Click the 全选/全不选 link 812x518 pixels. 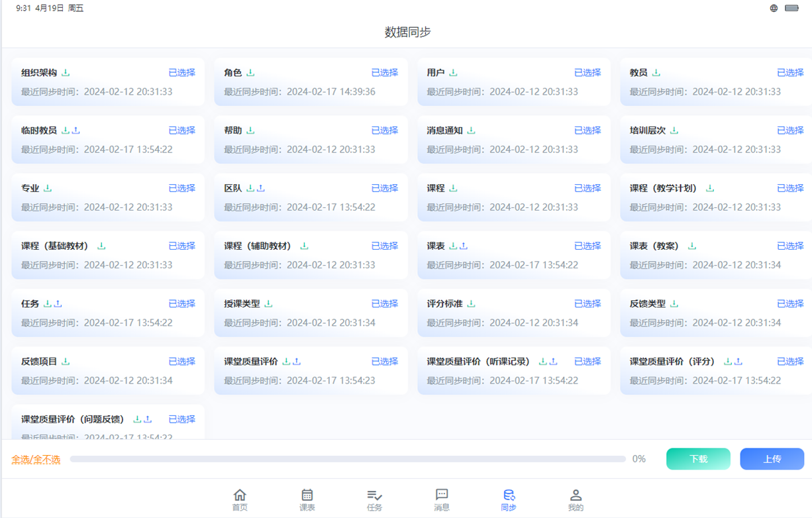pyautogui.click(x=36, y=459)
